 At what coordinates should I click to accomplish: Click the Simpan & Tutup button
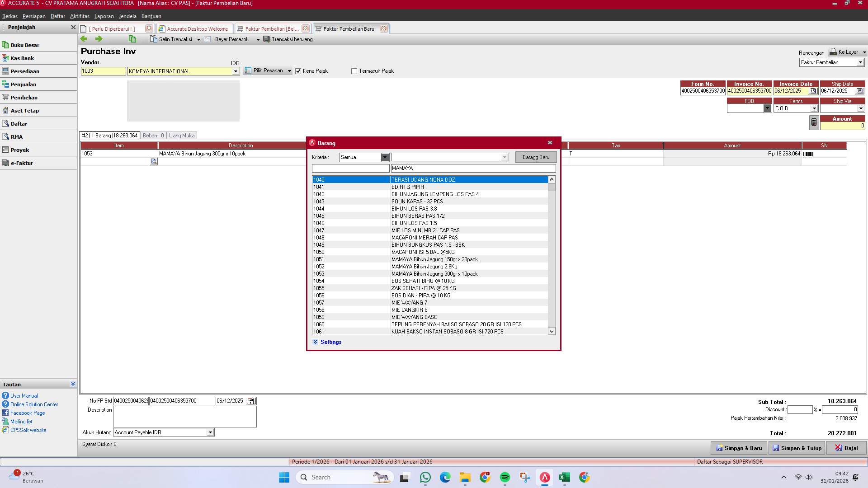coord(797,448)
